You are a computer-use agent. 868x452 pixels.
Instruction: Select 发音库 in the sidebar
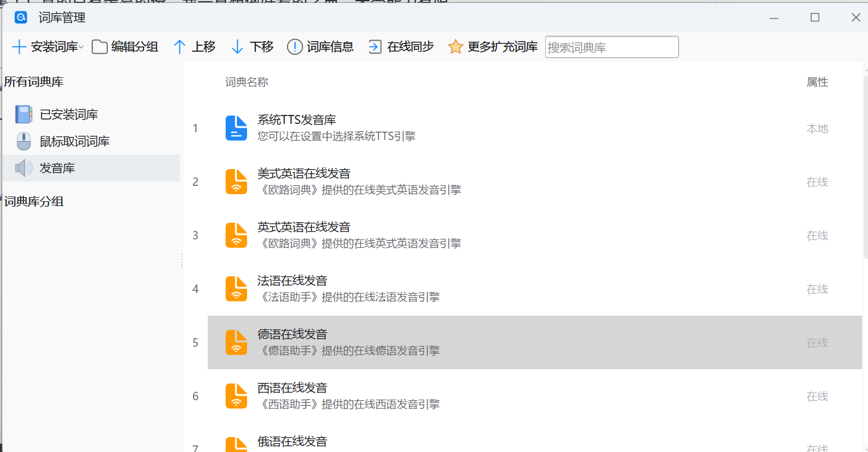point(57,168)
